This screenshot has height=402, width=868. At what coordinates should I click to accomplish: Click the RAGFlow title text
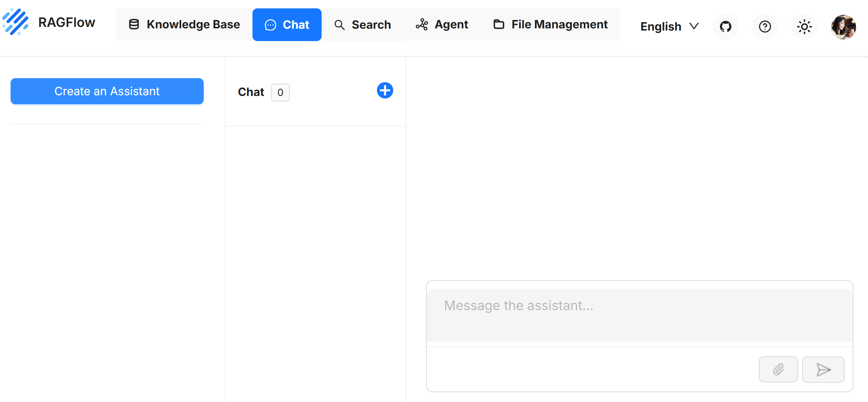click(x=67, y=23)
